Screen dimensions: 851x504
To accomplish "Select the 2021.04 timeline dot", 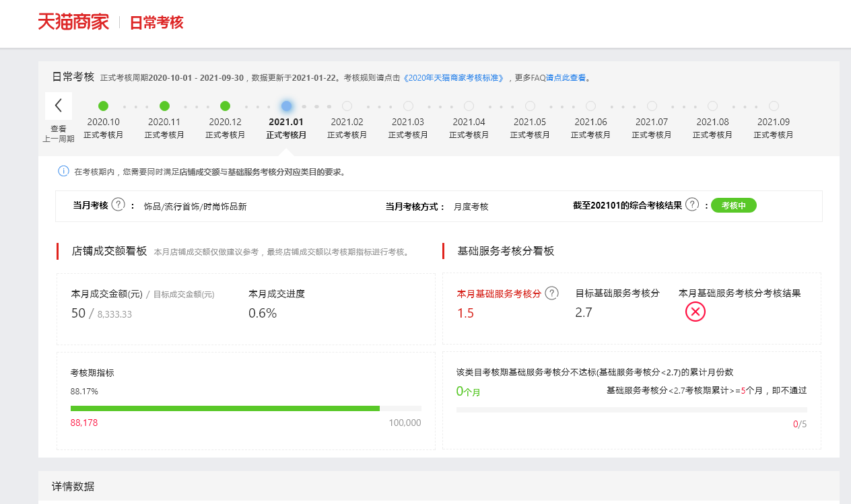I will [469, 106].
